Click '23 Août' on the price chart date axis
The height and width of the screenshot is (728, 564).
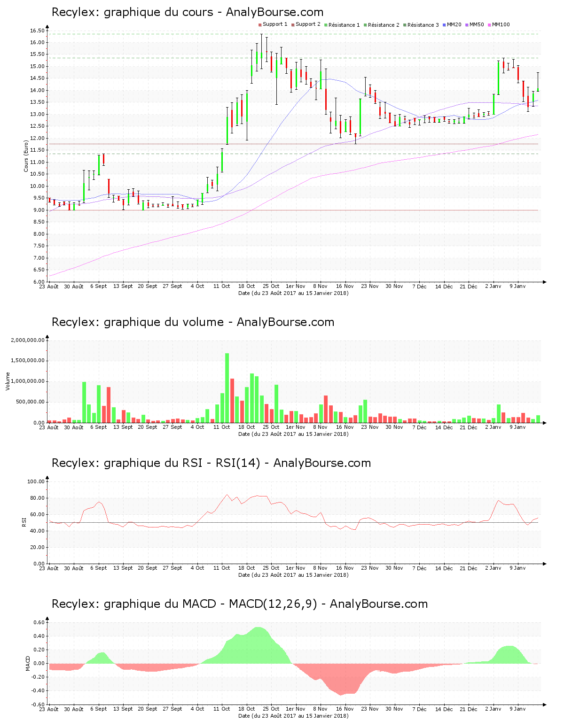(49, 287)
